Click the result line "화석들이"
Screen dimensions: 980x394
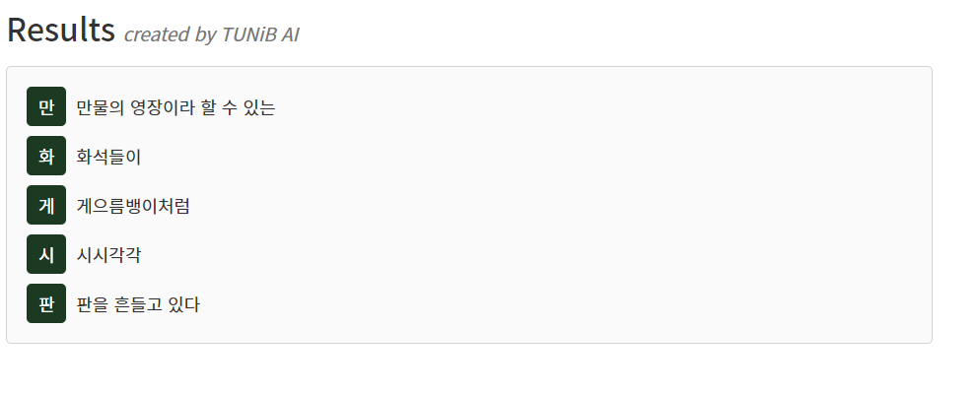pyautogui.click(x=108, y=157)
